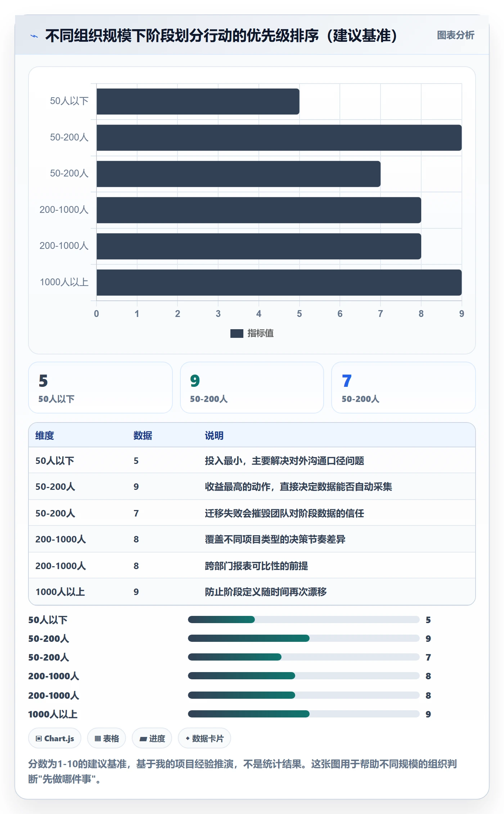
Task: Select the cell 迁移失败会摧毁团队对阶段数据的信任
Action: click(284, 513)
